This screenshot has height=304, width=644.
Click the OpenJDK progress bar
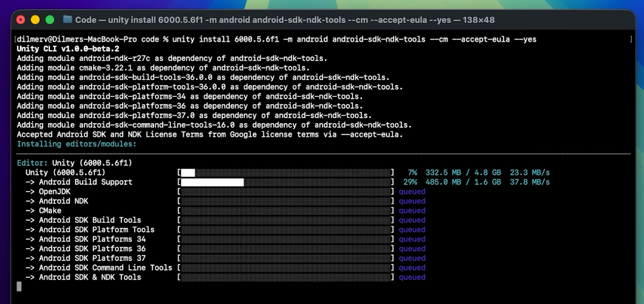(286, 191)
